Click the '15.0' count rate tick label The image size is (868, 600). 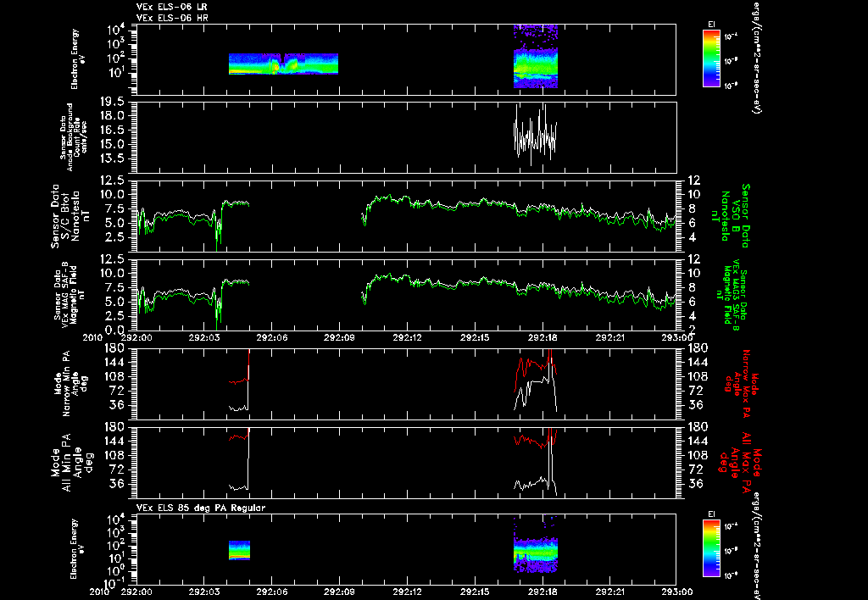113,144
